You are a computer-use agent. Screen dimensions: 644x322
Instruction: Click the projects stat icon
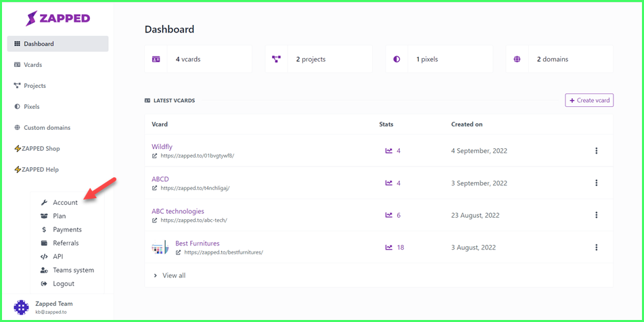point(276,59)
